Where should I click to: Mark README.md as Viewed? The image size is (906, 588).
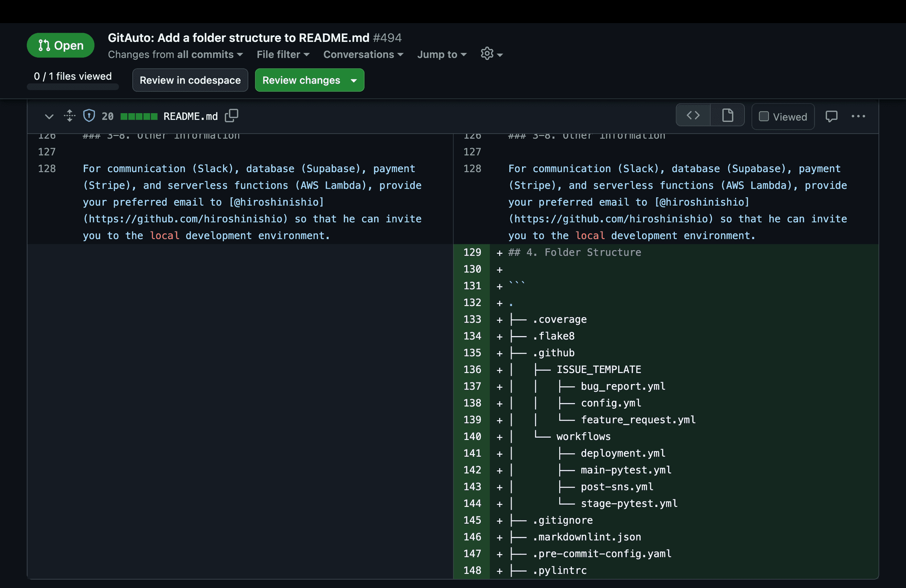782,116
